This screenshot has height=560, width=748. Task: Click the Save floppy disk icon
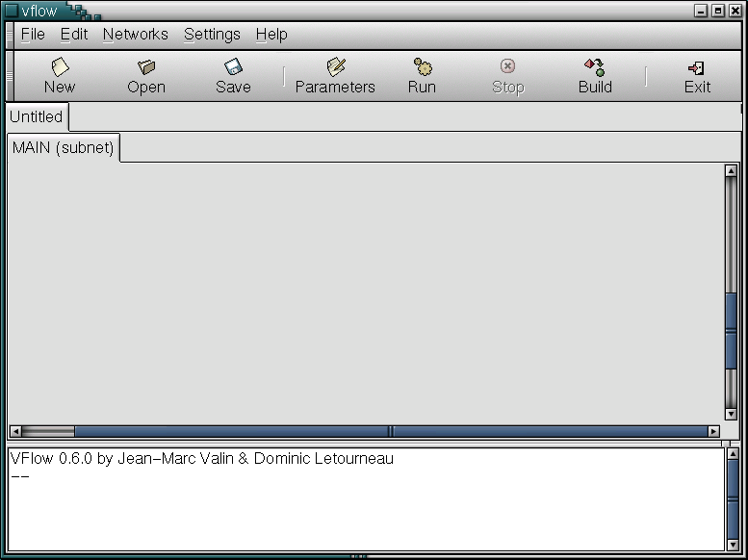pyautogui.click(x=233, y=66)
